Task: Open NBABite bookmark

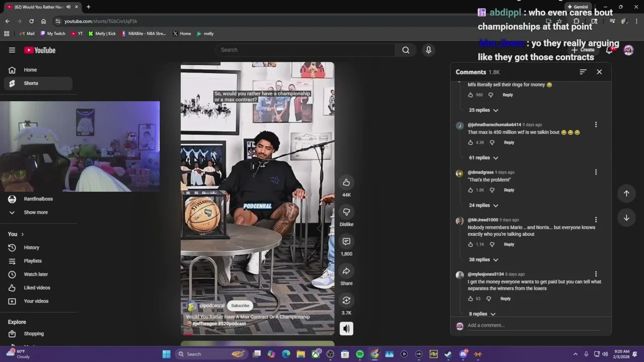Action: click(143, 34)
